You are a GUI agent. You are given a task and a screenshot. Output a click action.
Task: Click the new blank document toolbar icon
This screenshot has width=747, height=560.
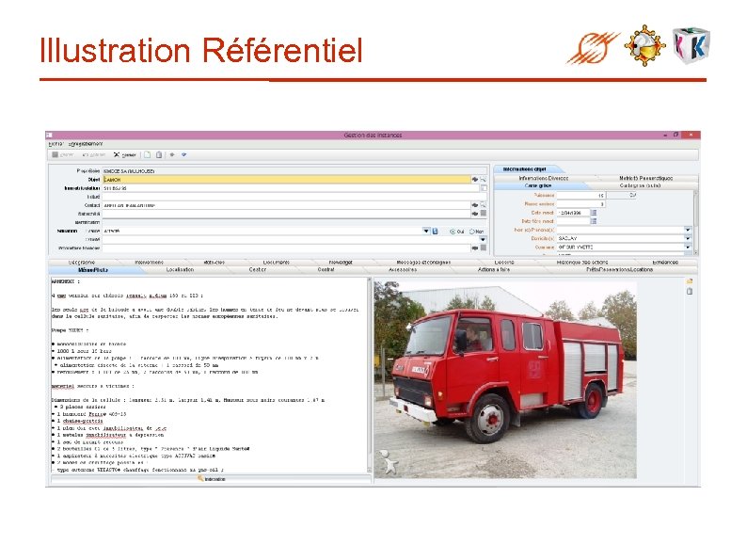point(148,155)
